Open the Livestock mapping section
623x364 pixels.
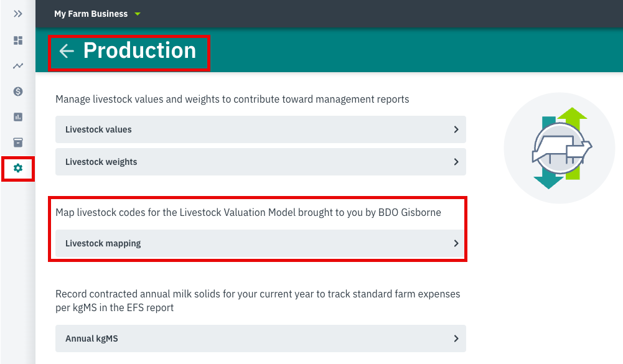point(260,243)
